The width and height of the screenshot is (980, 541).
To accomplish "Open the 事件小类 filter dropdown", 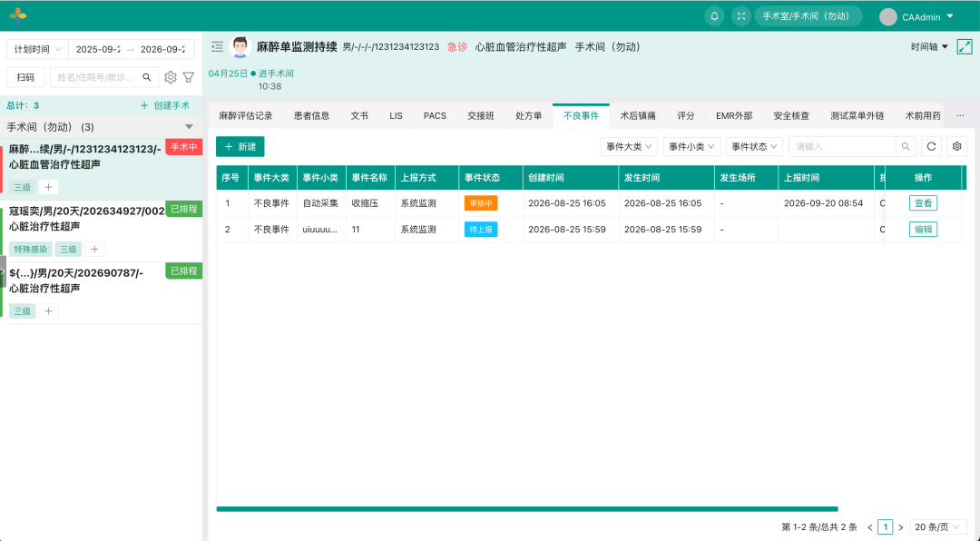I will tap(691, 146).
